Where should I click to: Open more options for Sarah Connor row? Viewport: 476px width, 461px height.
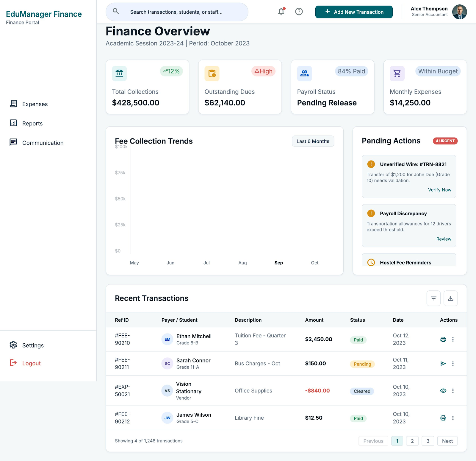[453, 363]
